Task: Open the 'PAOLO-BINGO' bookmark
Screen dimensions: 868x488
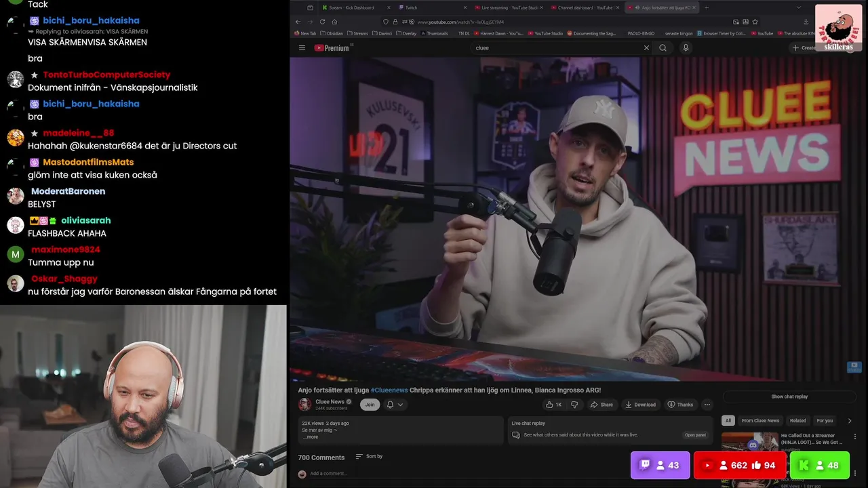Action: (x=641, y=33)
